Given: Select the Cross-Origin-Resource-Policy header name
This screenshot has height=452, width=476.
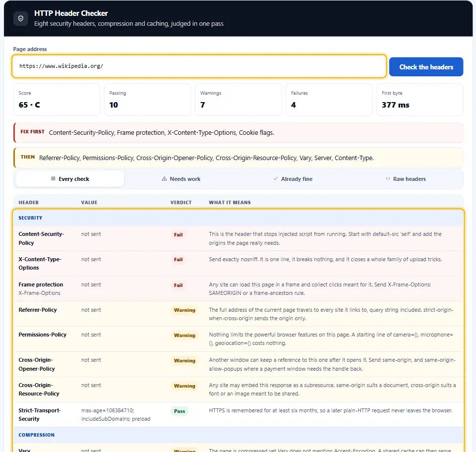Looking at the screenshot, I should [39, 389].
